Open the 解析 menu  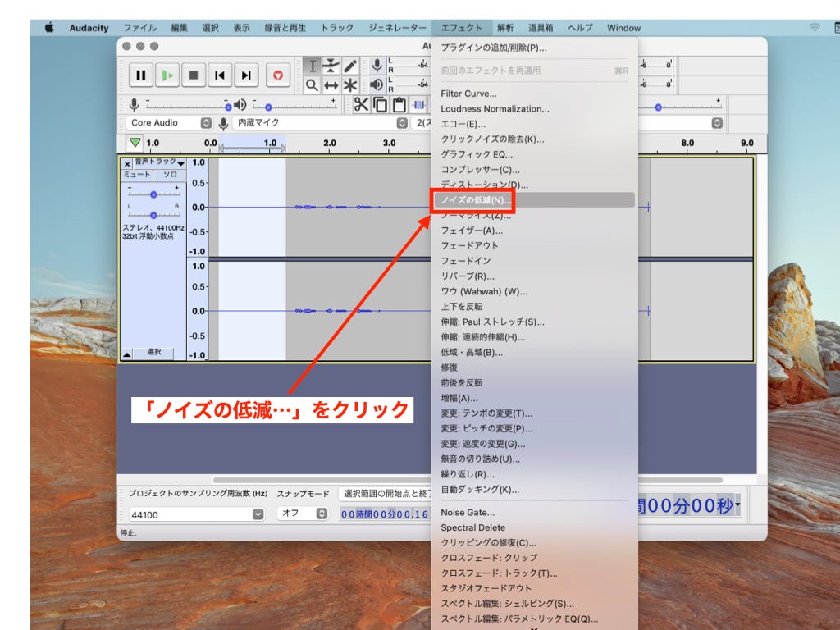pyautogui.click(x=505, y=28)
